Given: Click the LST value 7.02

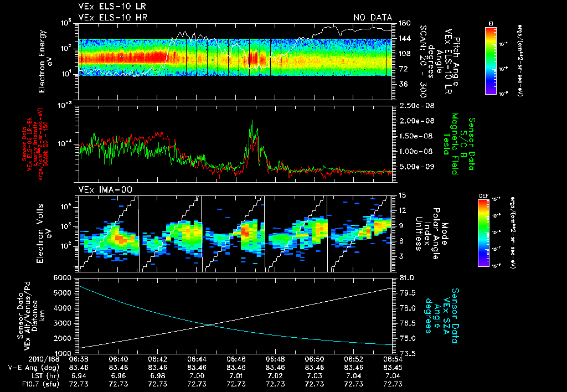Looking at the screenshot, I should [275, 376].
